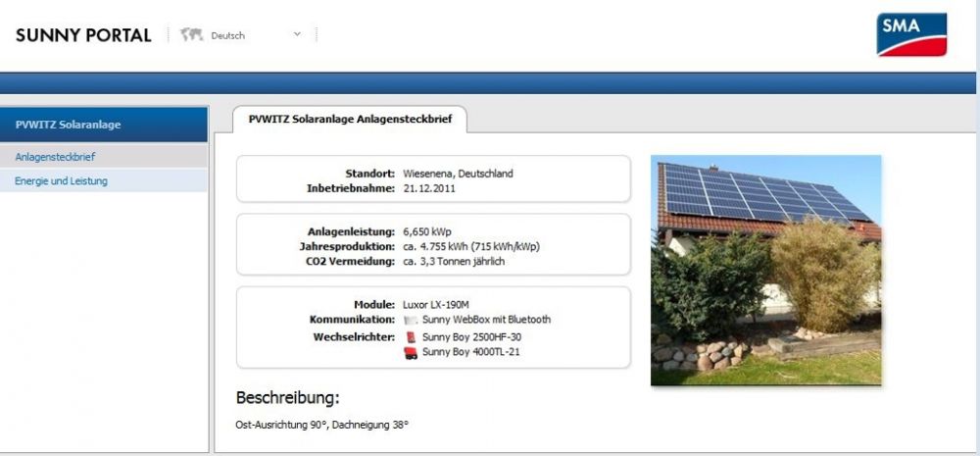The width and height of the screenshot is (980, 456).
Task: Click the CO2 value ca. 3,3 Tonnen jährlich
Action: point(454,262)
